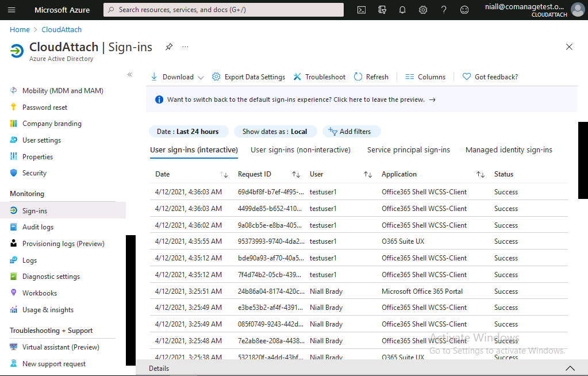Open sign-in row with Request ID 9a08cb5e
The height and width of the screenshot is (376, 588).
tap(359, 225)
